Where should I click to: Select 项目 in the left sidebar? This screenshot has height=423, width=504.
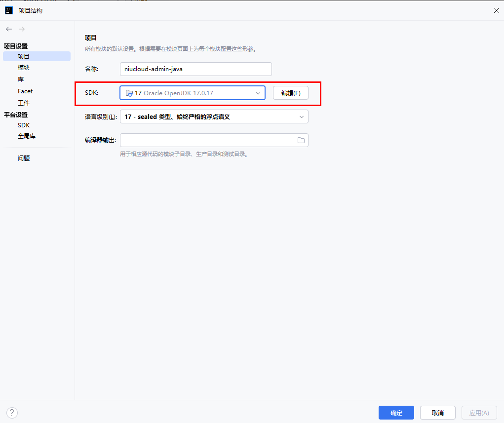tap(24, 56)
